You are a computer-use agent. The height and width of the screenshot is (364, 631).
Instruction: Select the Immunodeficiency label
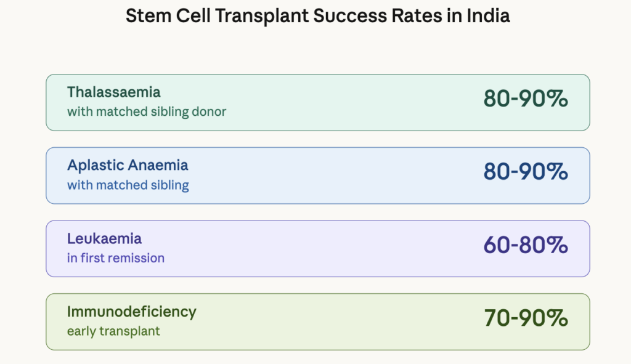pos(132,312)
